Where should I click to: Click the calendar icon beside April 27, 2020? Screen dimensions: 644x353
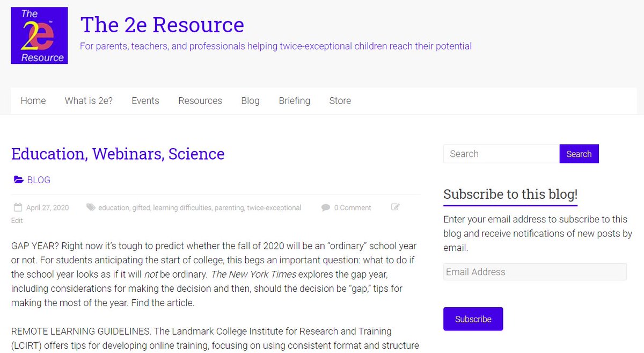17,207
